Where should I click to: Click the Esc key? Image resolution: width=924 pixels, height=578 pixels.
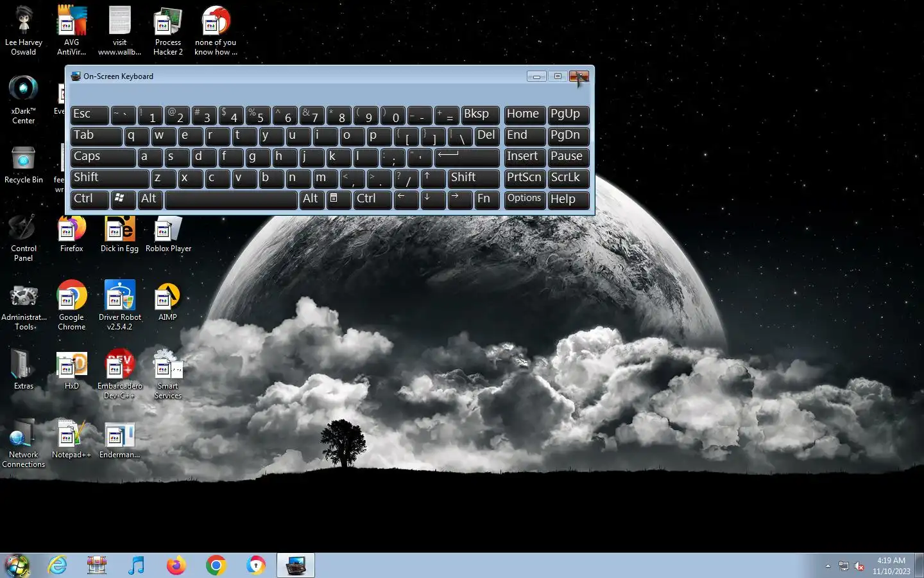89,114
